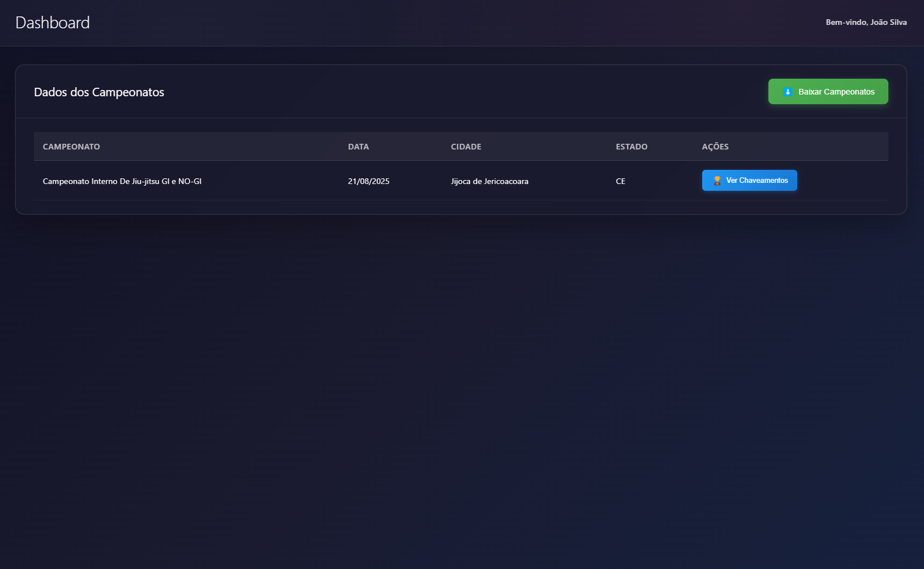
Task: Click the CE state cell
Action: click(x=620, y=182)
